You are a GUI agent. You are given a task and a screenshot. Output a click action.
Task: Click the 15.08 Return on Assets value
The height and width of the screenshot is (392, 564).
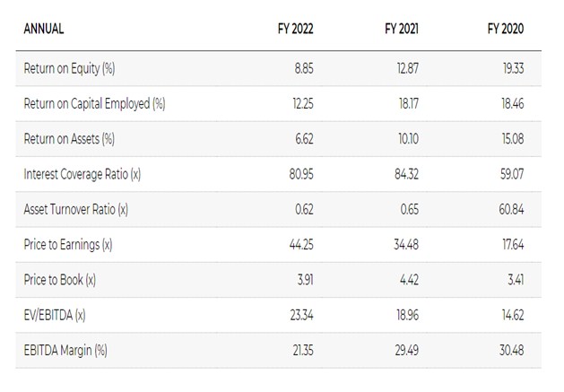point(512,139)
